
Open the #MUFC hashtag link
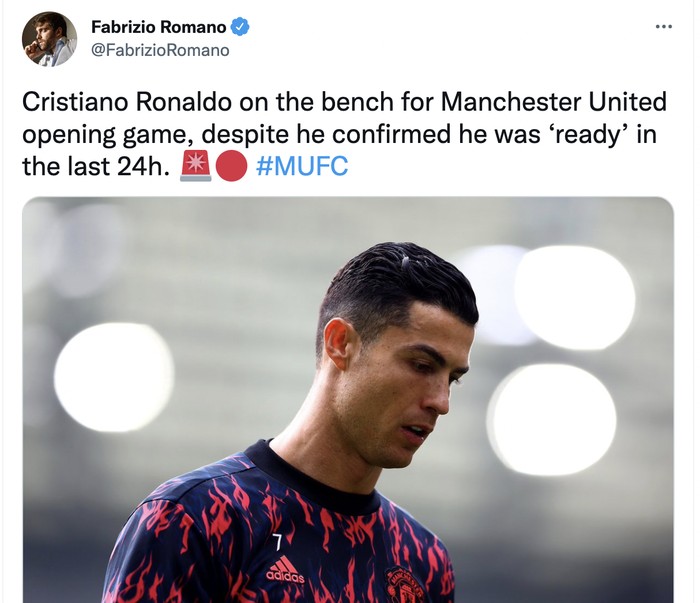(x=302, y=166)
